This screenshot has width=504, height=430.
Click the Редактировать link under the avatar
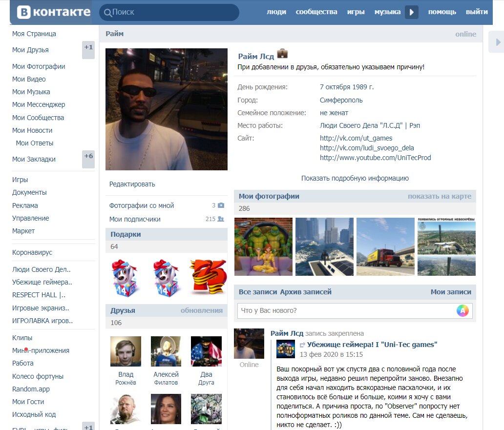[x=132, y=184]
